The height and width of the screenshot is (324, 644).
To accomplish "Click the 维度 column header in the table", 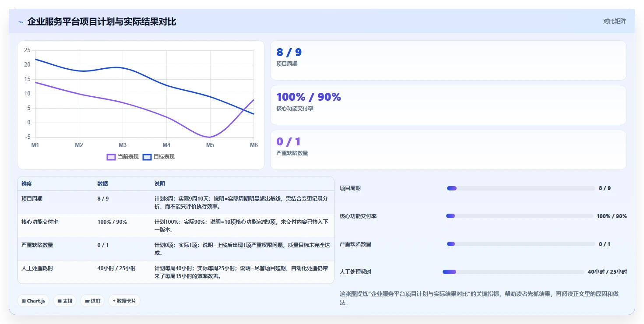I will [x=27, y=184].
